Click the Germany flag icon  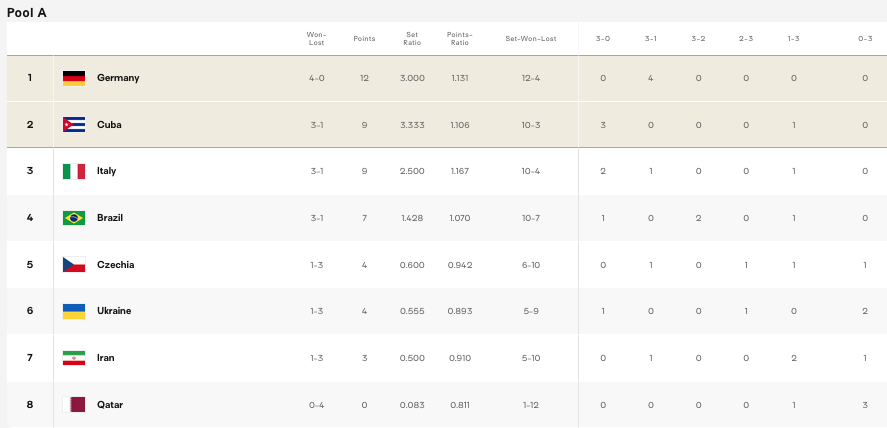tap(74, 78)
